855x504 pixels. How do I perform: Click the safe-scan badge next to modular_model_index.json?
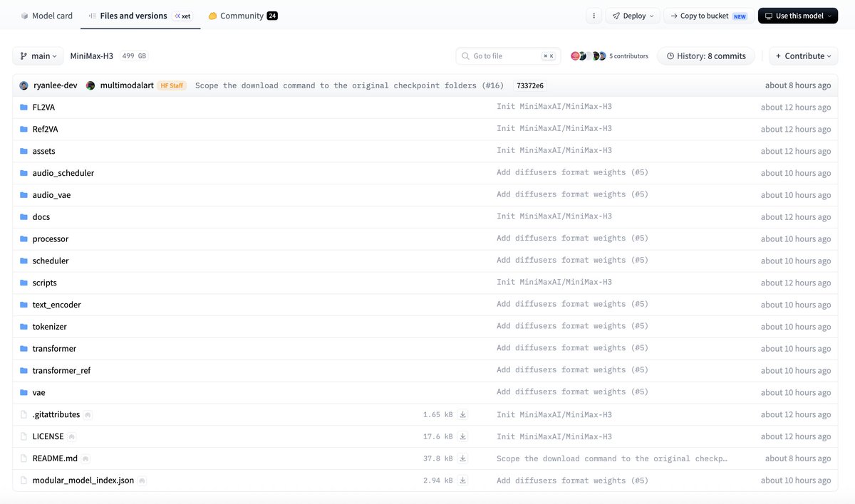[142, 481]
